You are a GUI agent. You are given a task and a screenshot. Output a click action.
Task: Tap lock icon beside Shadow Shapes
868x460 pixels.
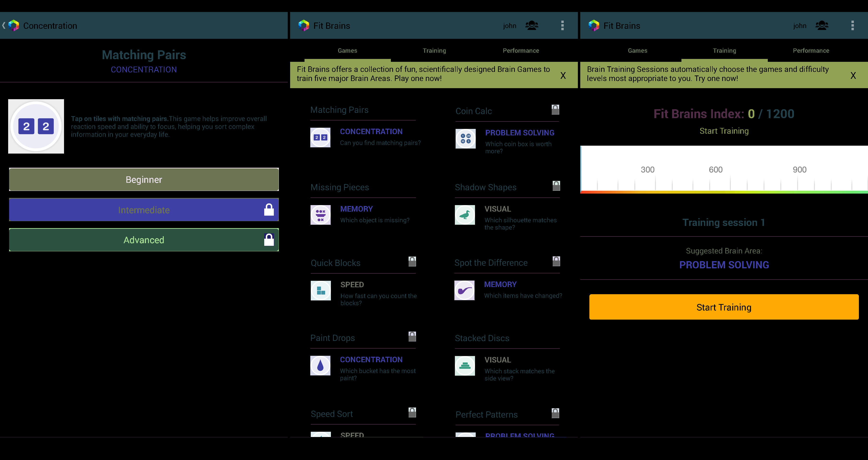556,186
